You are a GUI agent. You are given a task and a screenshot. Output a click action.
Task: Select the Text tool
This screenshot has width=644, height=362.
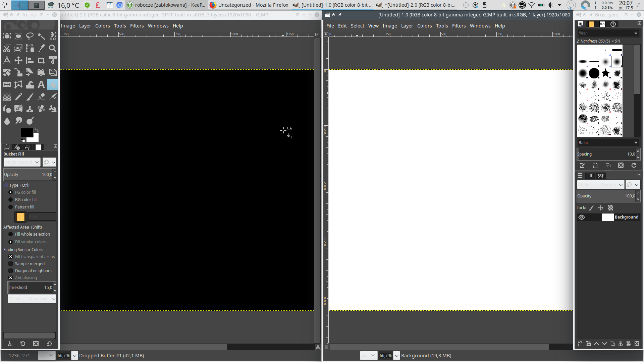pyautogui.click(x=41, y=85)
